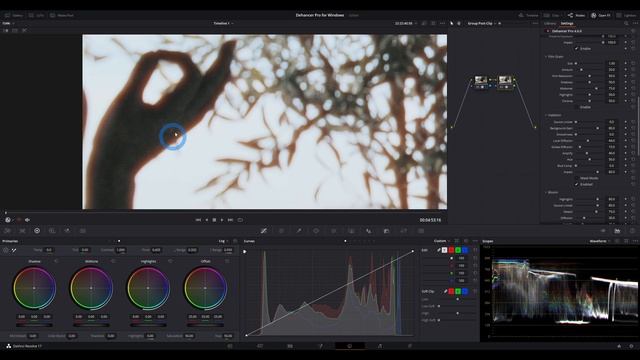Open the scopes Waveform type dropdown
This screenshot has width=640, height=360.
(x=600, y=241)
